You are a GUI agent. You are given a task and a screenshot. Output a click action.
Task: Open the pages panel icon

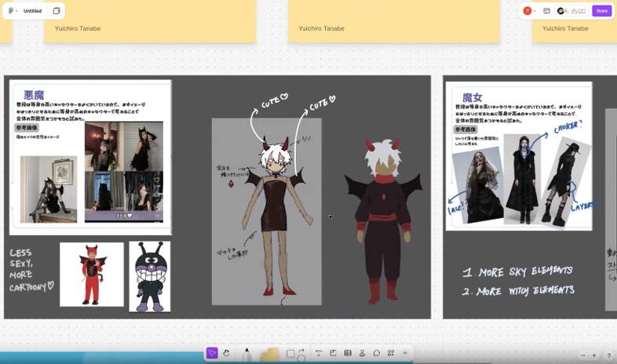(x=57, y=11)
